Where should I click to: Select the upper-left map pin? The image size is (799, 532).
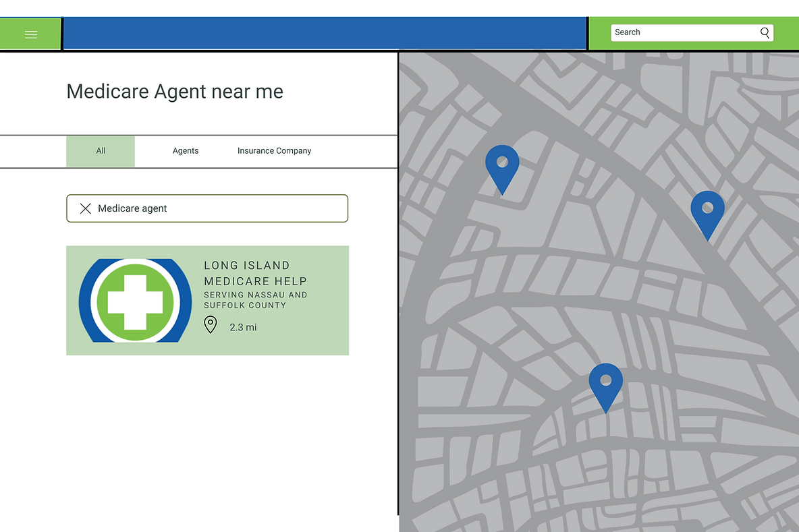(502, 169)
